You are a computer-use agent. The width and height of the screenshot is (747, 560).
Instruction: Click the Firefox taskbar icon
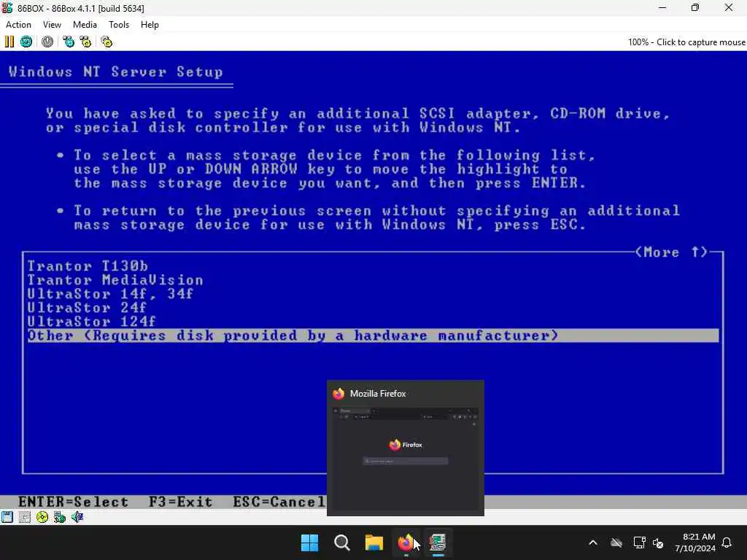click(406, 542)
